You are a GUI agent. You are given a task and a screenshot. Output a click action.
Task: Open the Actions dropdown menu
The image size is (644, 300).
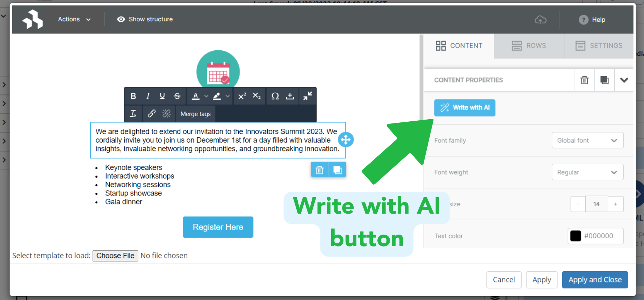click(74, 19)
